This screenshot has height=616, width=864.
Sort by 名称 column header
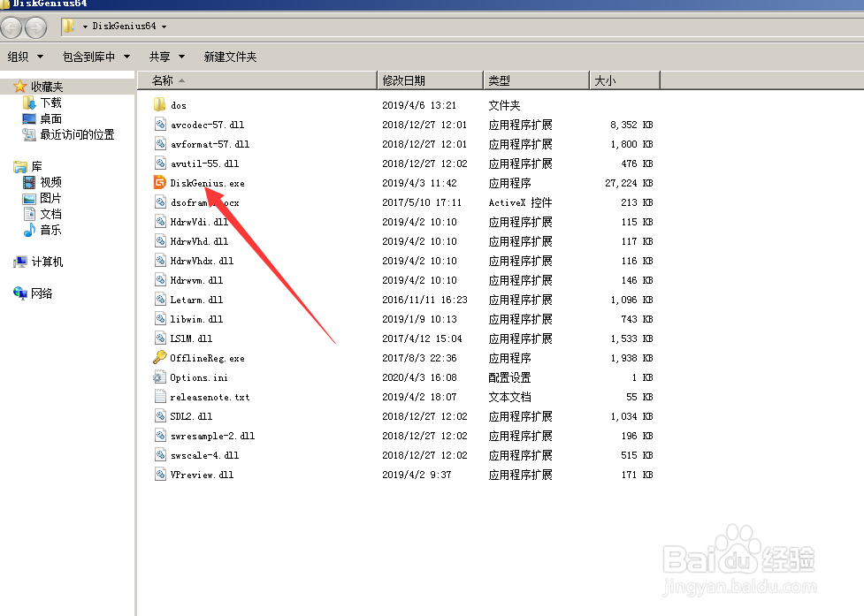(257, 80)
